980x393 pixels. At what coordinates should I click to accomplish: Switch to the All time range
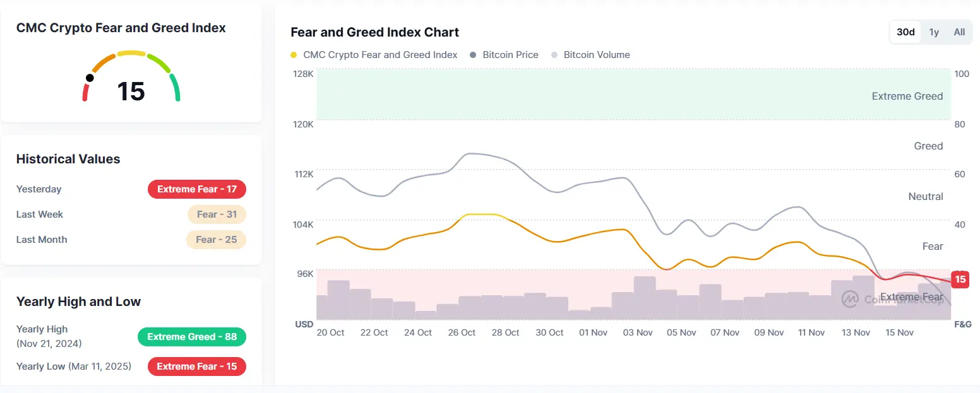tap(959, 32)
